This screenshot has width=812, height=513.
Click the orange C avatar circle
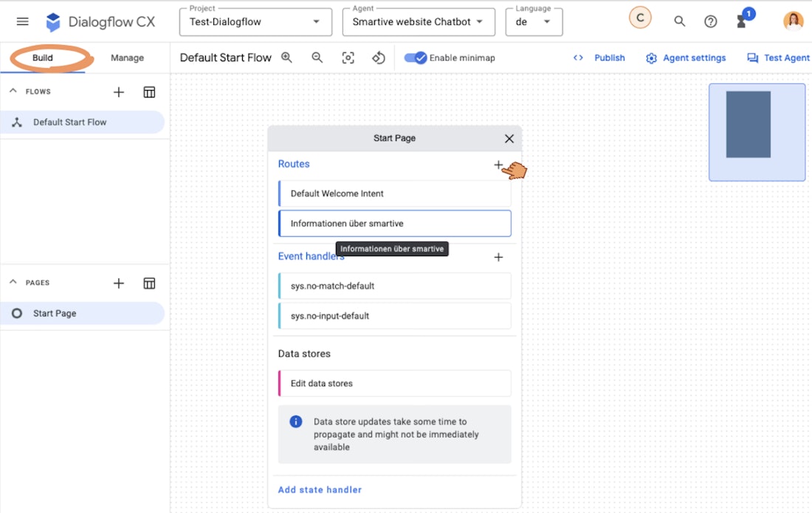pyautogui.click(x=640, y=18)
